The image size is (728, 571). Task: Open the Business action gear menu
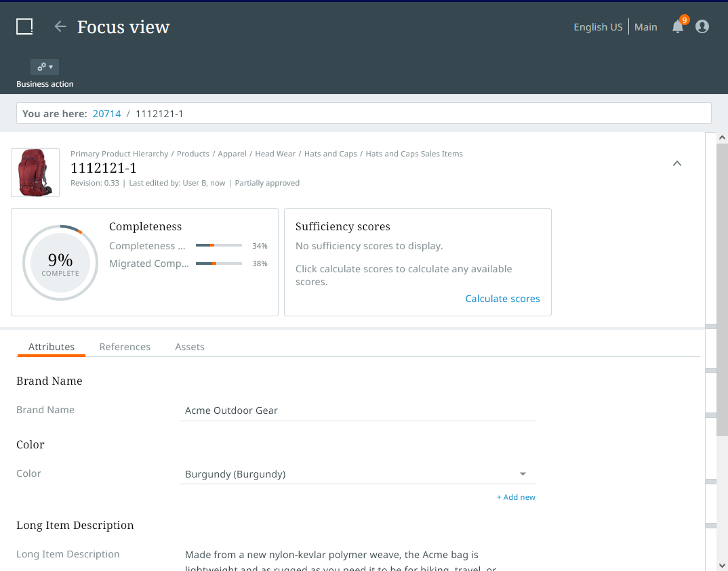(x=45, y=67)
